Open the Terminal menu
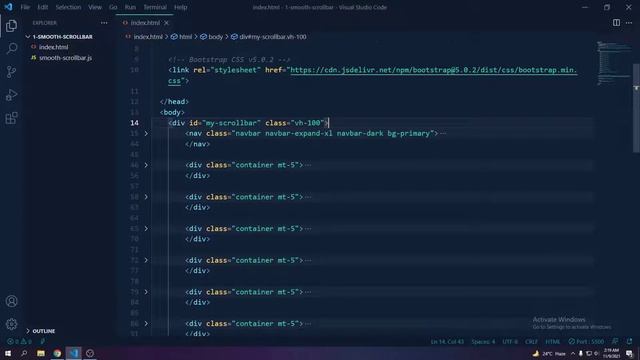The image size is (640, 360). [155, 7]
